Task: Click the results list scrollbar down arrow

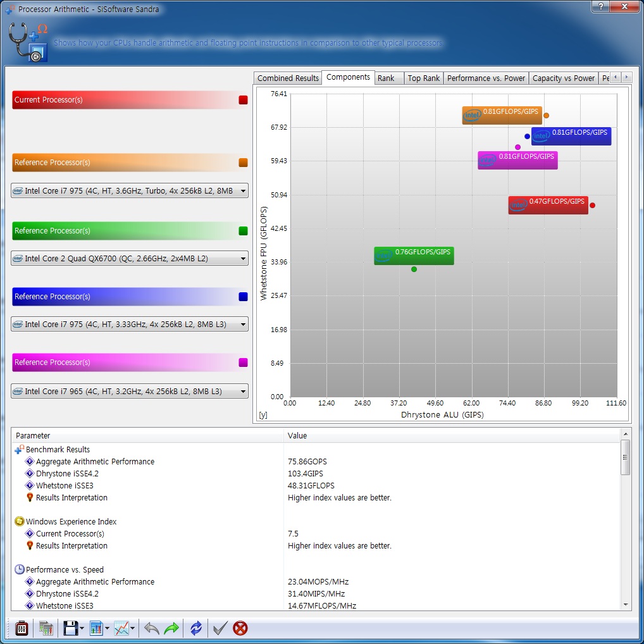Action: pyautogui.click(x=626, y=605)
